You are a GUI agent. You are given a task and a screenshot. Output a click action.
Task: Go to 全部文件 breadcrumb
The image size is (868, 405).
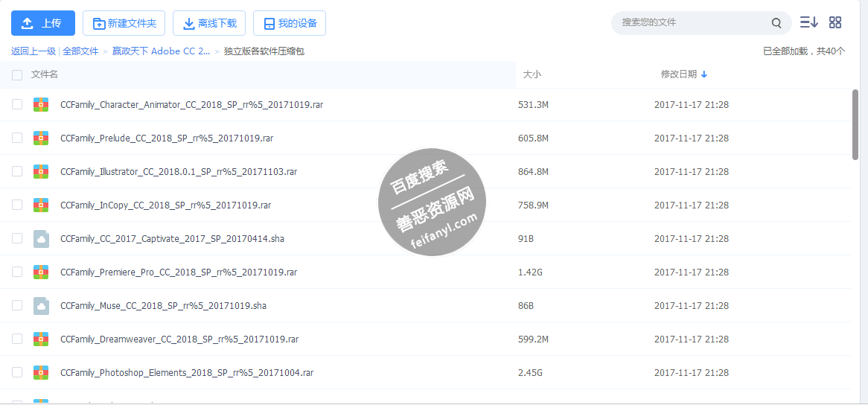pos(80,51)
